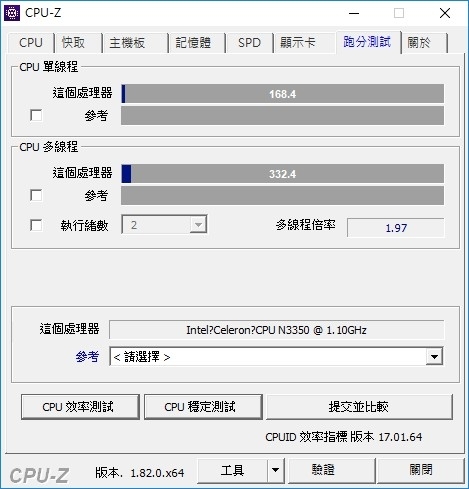This screenshot has width=469, height=489.
Task: Enable 參考 checkbox under CPU 單線程
Action: (x=36, y=115)
